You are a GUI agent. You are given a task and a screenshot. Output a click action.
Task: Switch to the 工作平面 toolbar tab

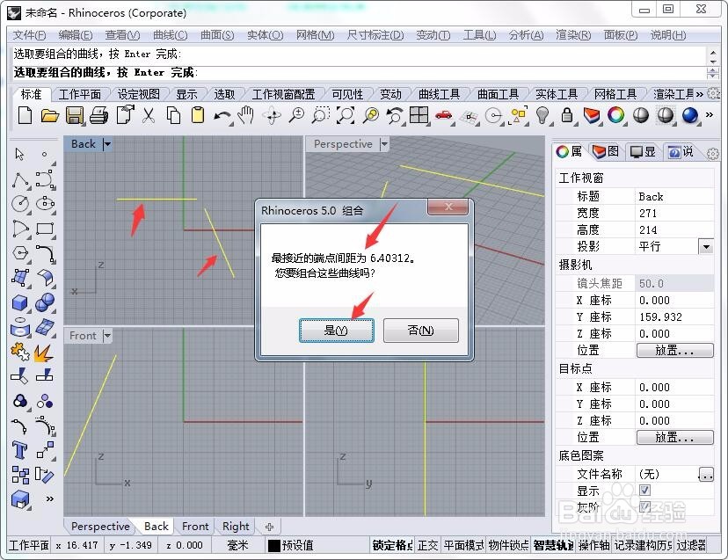point(79,94)
